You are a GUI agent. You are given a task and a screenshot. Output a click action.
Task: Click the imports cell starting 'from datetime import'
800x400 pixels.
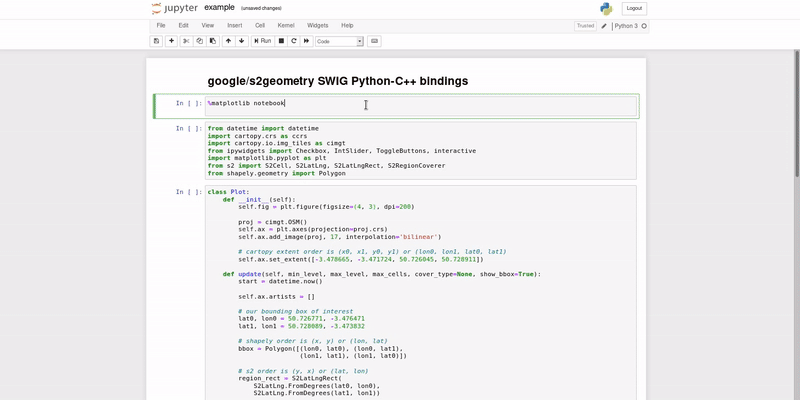coord(421,151)
